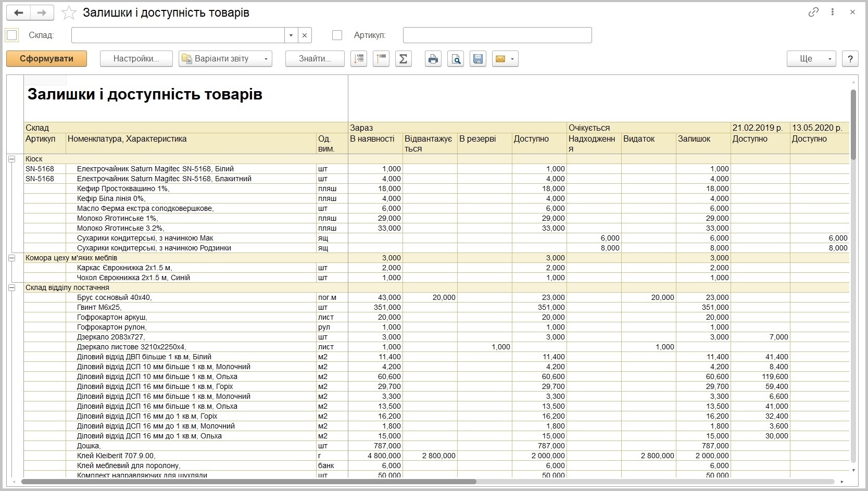Open the Склад field dropdown arrow
This screenshot has height=491, width=868.
tap(291, 35)
